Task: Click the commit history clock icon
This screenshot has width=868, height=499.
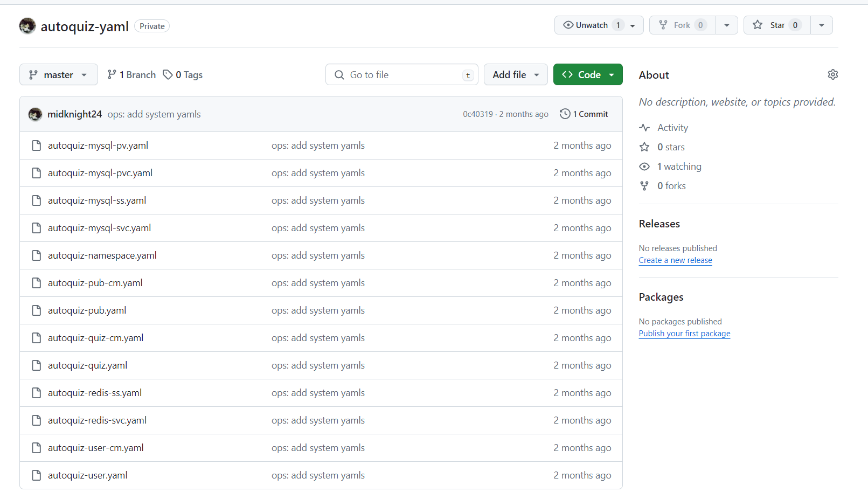Action: tap(565, 114)
